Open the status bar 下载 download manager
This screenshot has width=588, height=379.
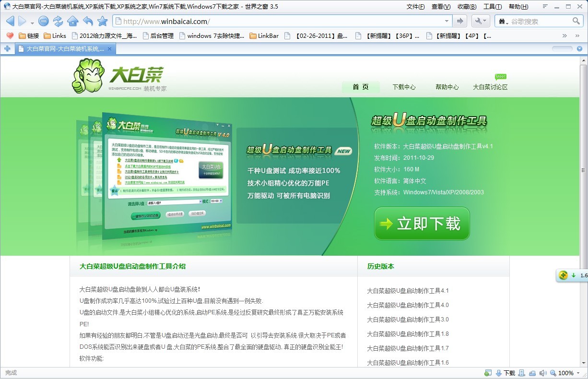click(x=506, y=373)
